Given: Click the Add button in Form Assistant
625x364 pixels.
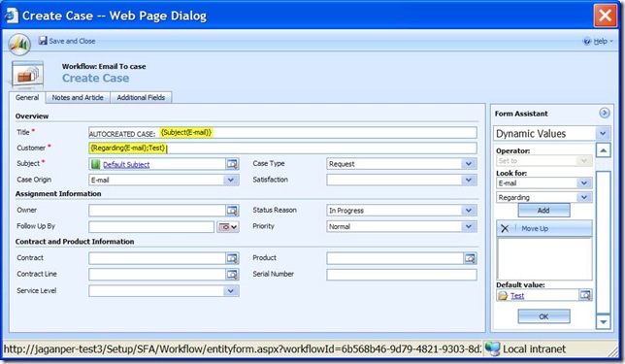Looking at the screenshot, I should pos(543,210).
